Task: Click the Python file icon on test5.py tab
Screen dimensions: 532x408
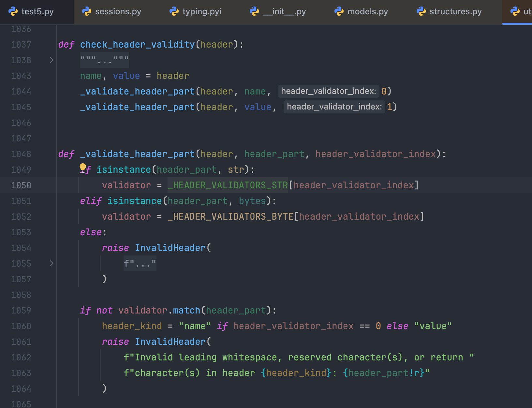Action: (13, 11)
